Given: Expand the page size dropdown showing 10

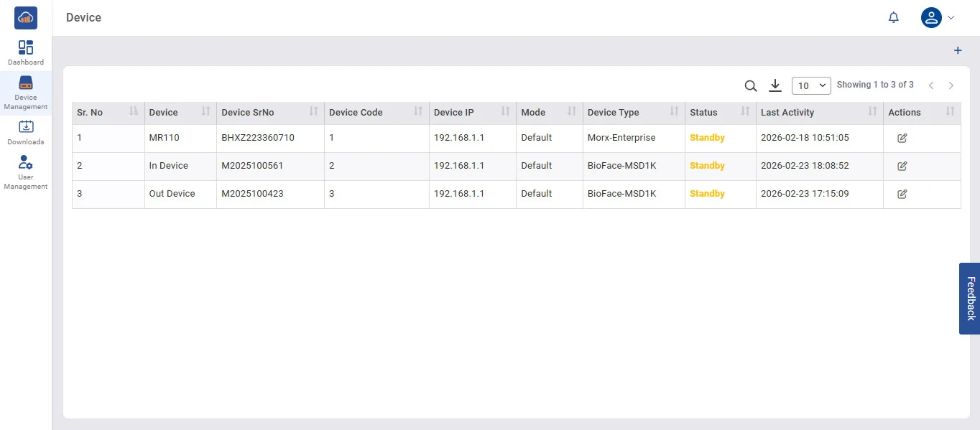Looking at the screenshot, I should point(810,86).
